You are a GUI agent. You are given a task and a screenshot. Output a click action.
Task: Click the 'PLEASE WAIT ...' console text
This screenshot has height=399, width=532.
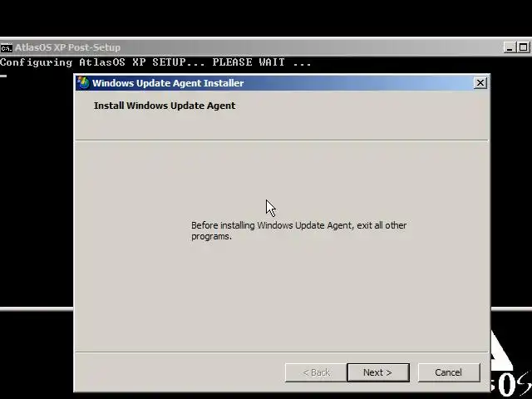[262, 62]
